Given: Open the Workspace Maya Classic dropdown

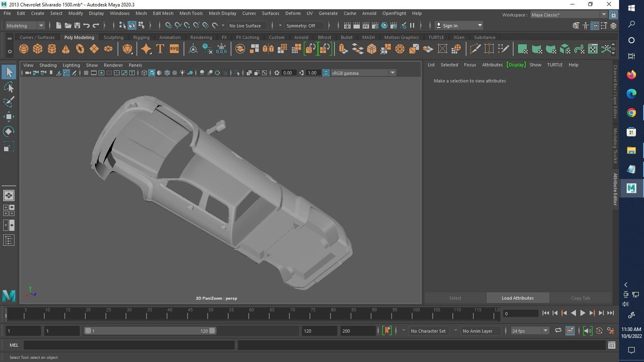Looking at the screenshot, I should tap(568, 14).
